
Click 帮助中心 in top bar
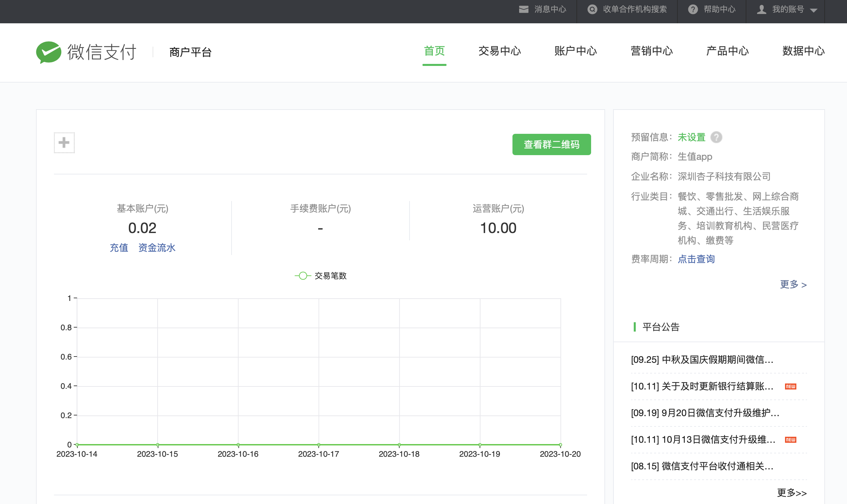(719, 10)
